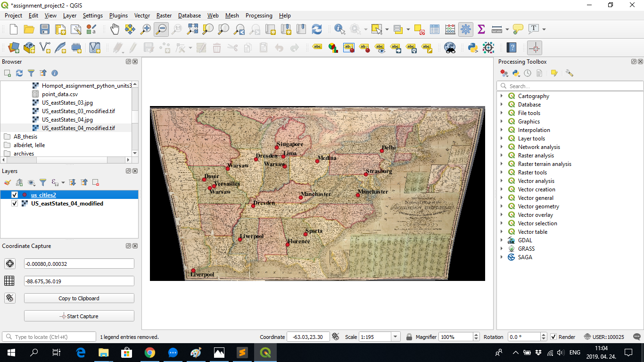Expand the Raster analysis group
Viewport: 644px width, 362px height.
502,156
